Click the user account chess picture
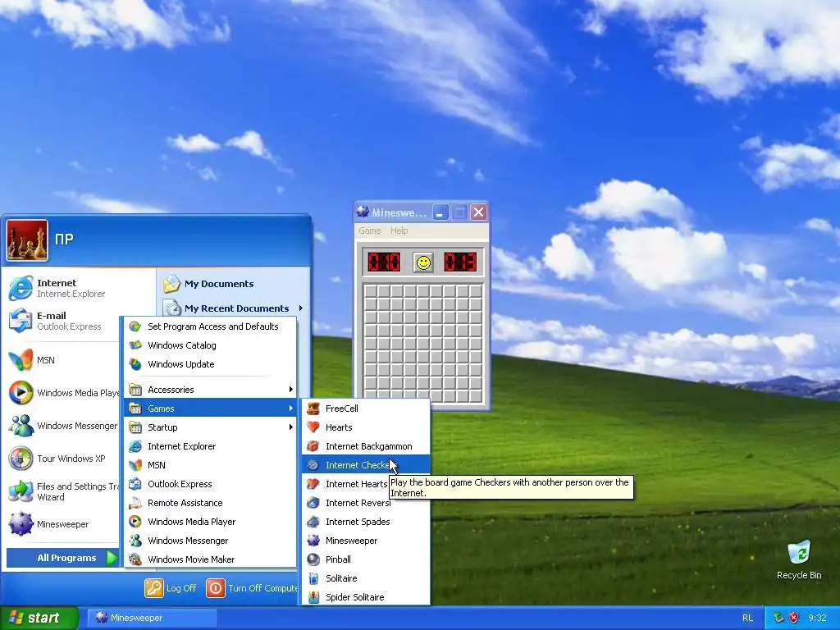This screenshot has width=840, height=630. pyautogui.click(x=27, y=240)
